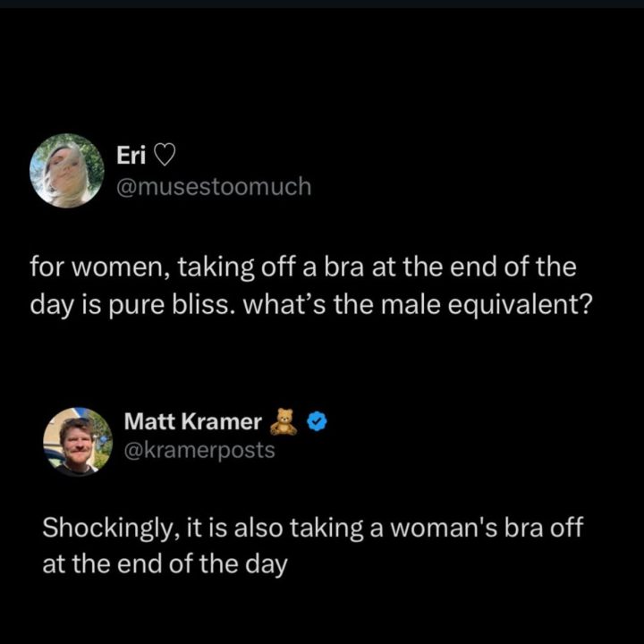Click "at the end of the day" in the reply
Screen dimensions: 644x644
click(164, 565)
